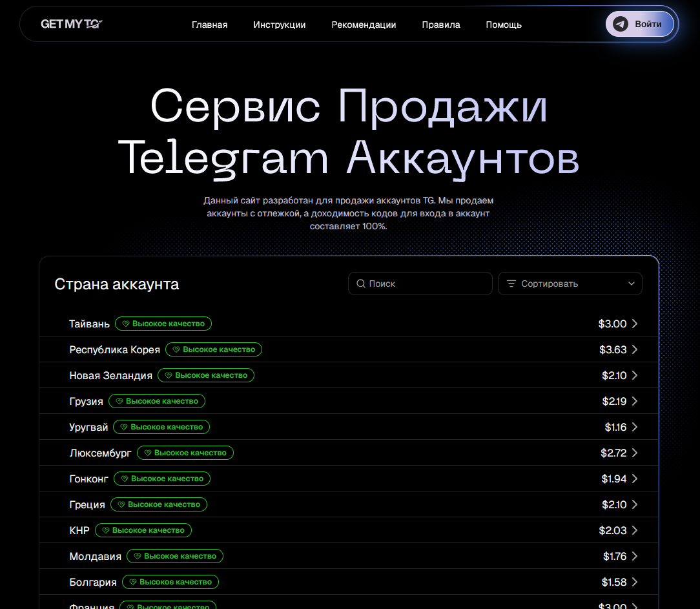
Task: Click heart icon in Новая Зеландия badge
Action: [169, 375]
